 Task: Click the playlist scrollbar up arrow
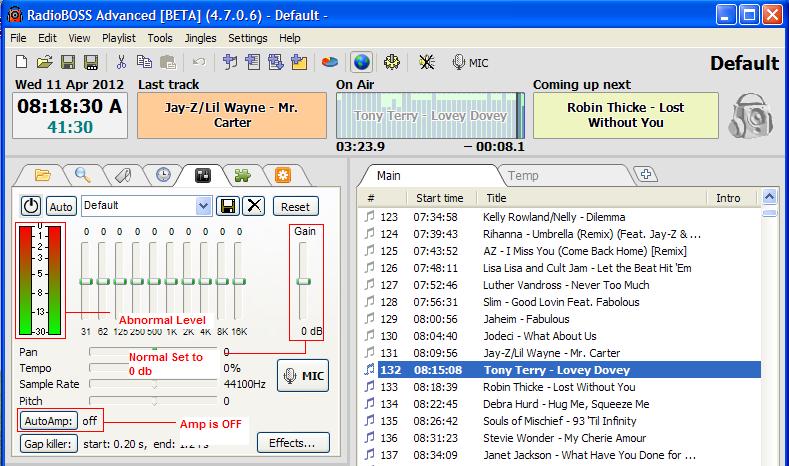pyautogui.click(x=769, y=196)
